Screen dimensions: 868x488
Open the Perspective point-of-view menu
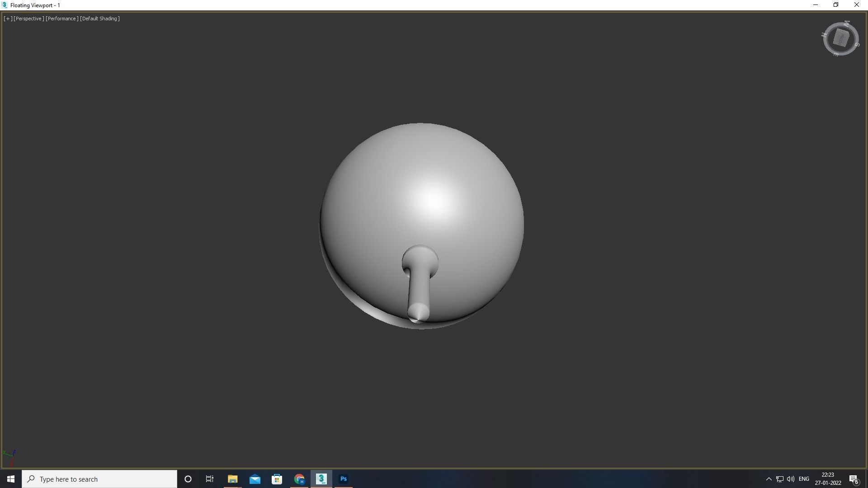pyautogui.click(x=29, y=19)
